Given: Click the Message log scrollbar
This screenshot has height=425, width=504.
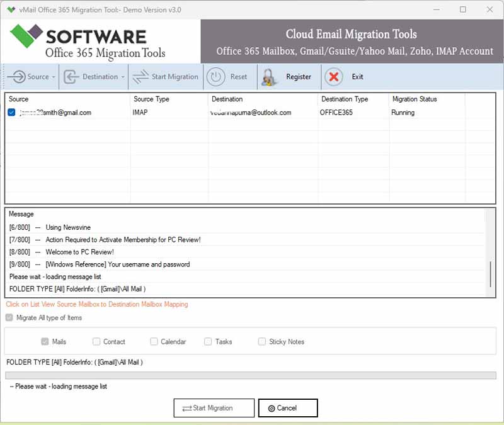Looking at the screenshot, I should coord(490,274).
